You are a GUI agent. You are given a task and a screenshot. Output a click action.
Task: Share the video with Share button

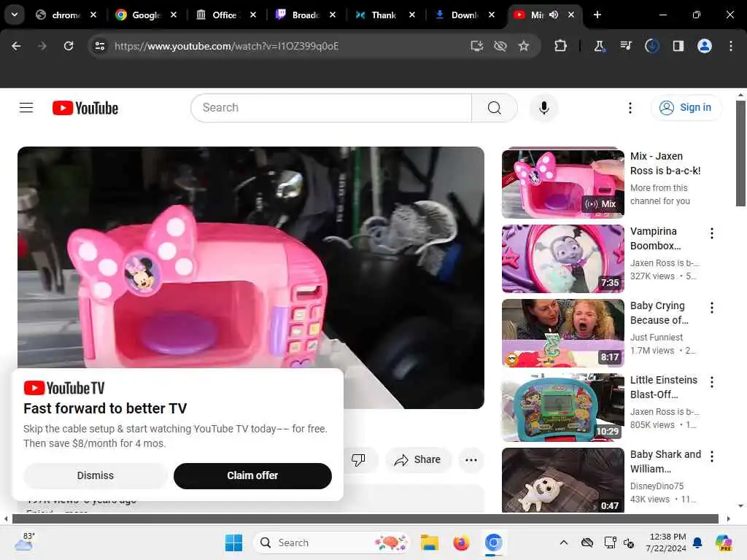tap(417, 460)
